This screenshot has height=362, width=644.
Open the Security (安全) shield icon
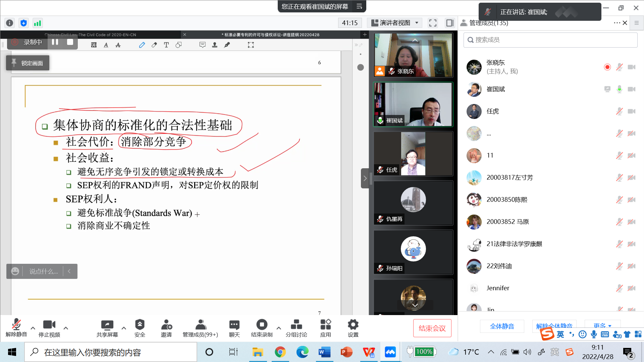(x=140, y=325)
